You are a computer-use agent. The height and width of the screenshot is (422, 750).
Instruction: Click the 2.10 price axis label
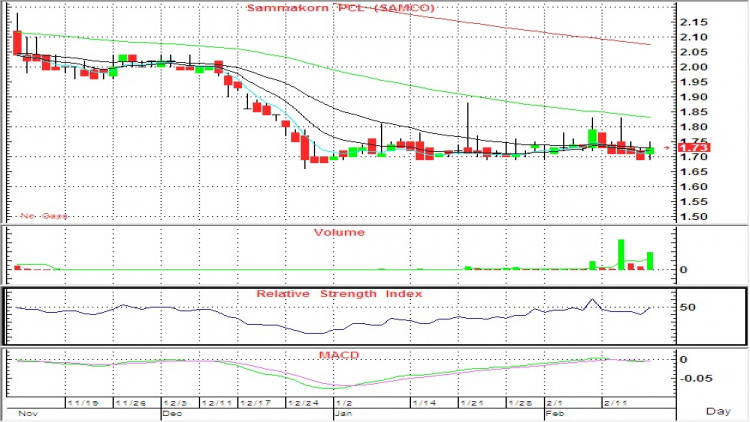pyautogui.click(x=694, y=37)
